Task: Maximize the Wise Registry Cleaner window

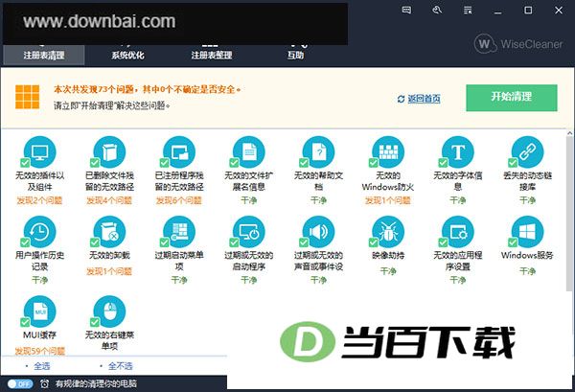Action: click(x=528, y=11)
